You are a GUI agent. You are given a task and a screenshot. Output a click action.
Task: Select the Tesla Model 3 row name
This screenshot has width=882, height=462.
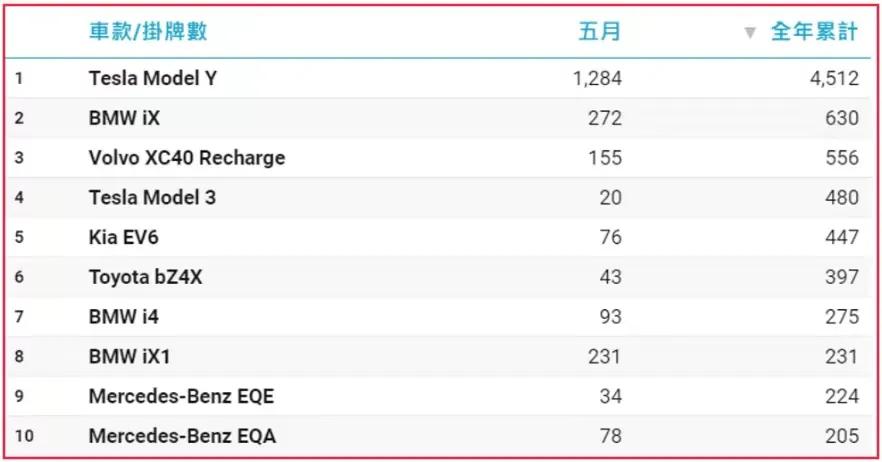tap(152, 198)
